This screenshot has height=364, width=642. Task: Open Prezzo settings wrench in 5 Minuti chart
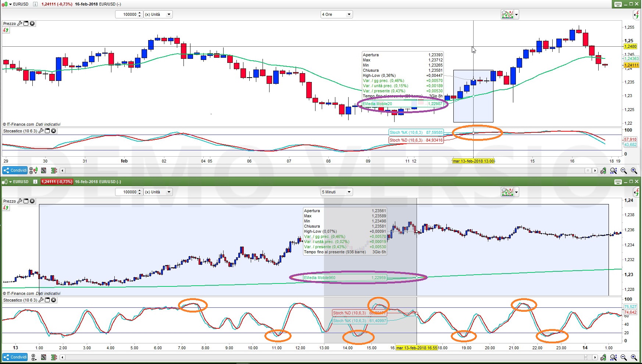coord(20,201)
